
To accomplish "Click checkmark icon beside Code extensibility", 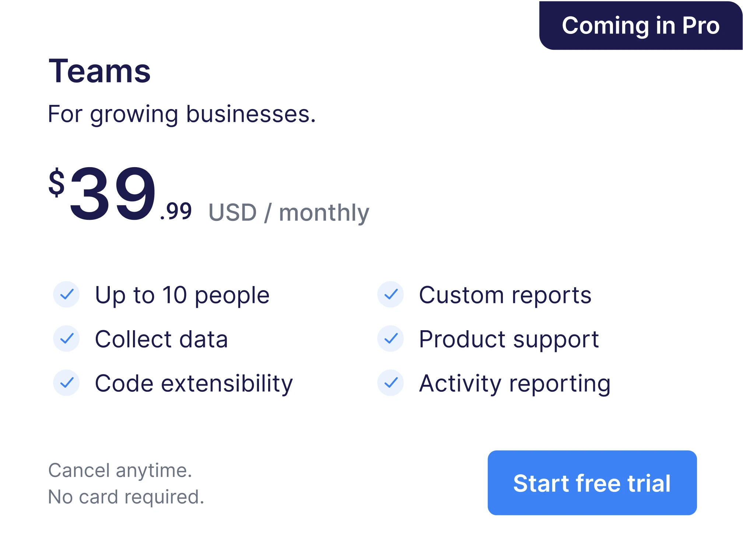I will pos(66,383).
